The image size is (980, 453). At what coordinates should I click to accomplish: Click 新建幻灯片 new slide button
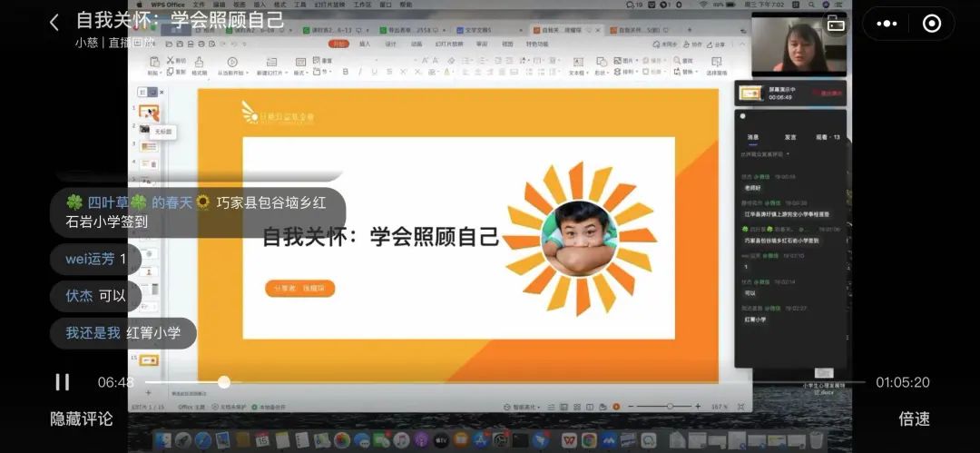[x=271, y=65]
